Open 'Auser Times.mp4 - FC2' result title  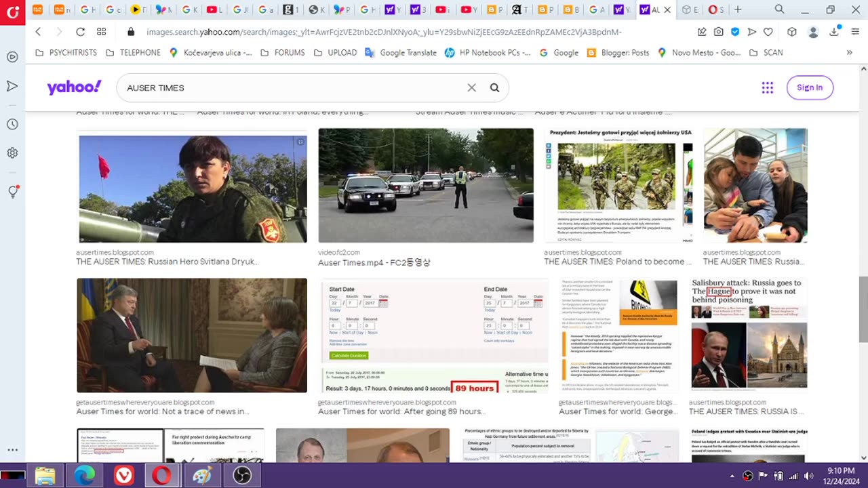click(374, 262)
